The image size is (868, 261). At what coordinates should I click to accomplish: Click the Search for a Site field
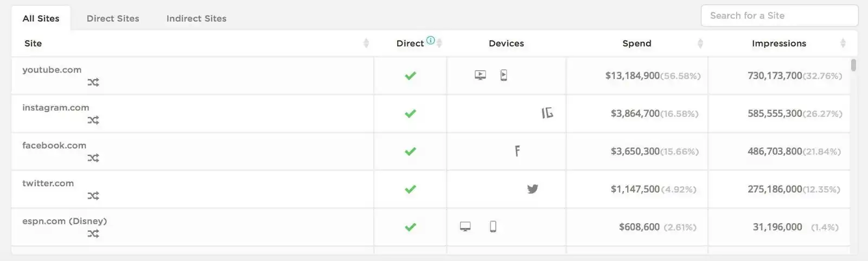(x=780, y=16)
